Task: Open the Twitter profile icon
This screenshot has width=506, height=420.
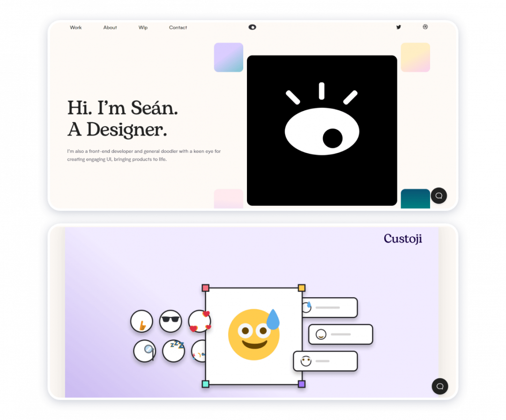Action: [x=398, y=27]
